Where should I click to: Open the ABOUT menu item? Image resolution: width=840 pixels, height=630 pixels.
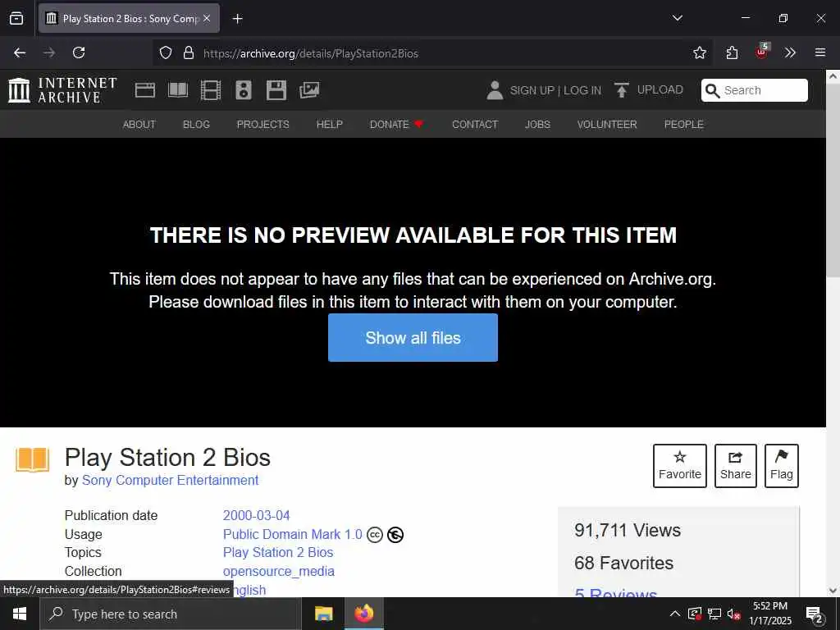point(139,125)
